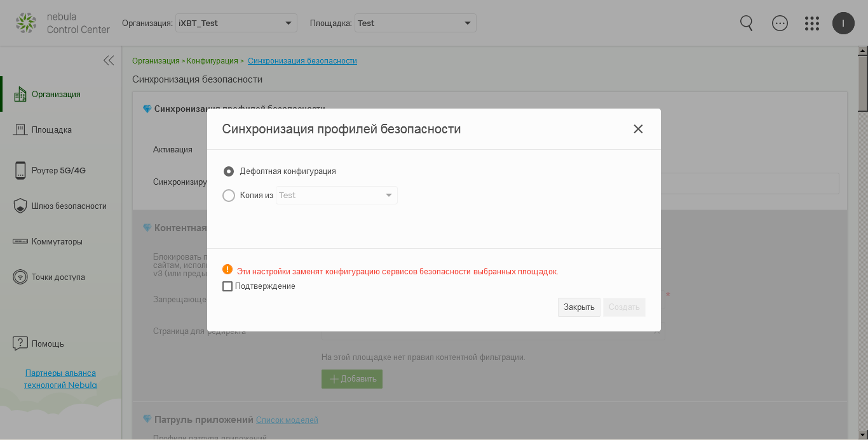
Task: Click the page vertical scrollbar thumb
Action: (862, 83)
